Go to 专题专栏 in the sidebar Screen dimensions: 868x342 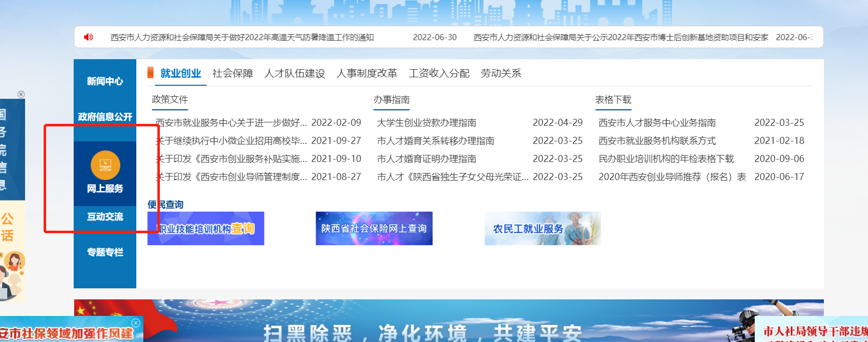pyautogui.click(x=105, y=252)
